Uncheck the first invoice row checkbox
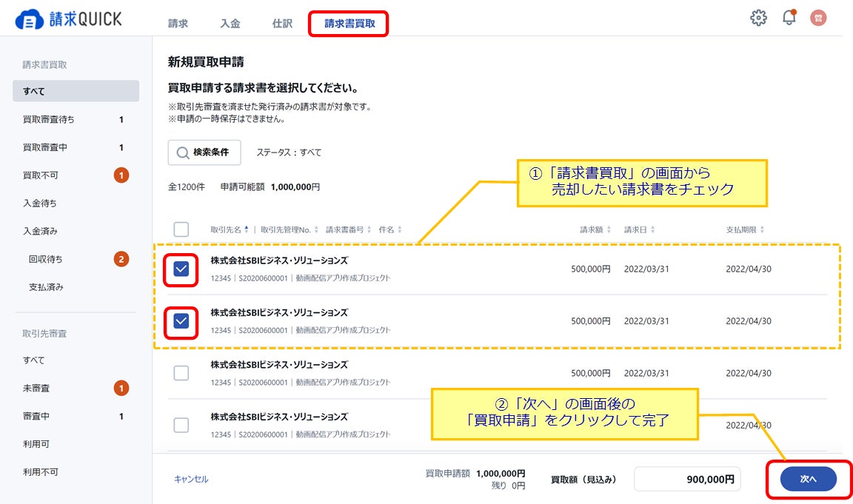The width and height of the screenshot is (853, 504). [181, 269]
